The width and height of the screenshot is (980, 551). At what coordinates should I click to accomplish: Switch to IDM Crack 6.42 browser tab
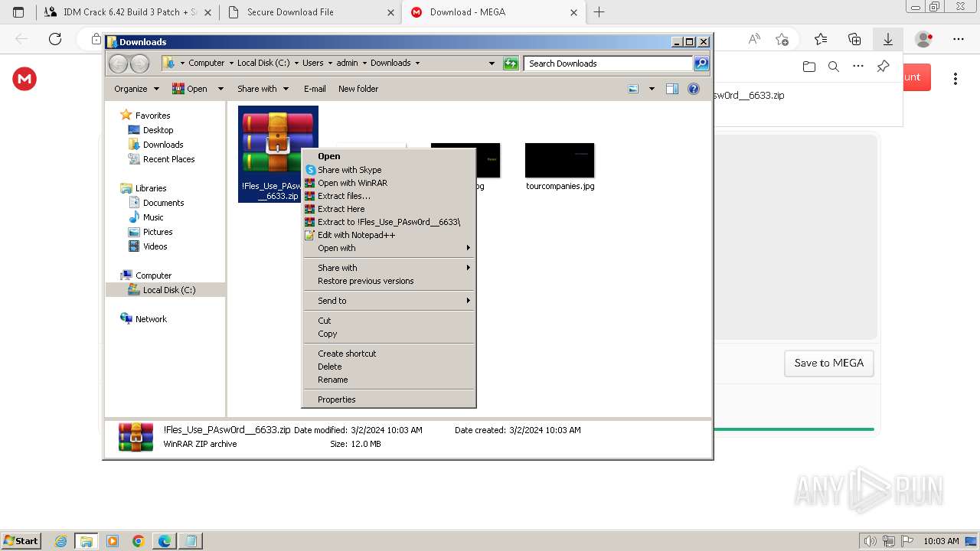click(x=127, y=12)
